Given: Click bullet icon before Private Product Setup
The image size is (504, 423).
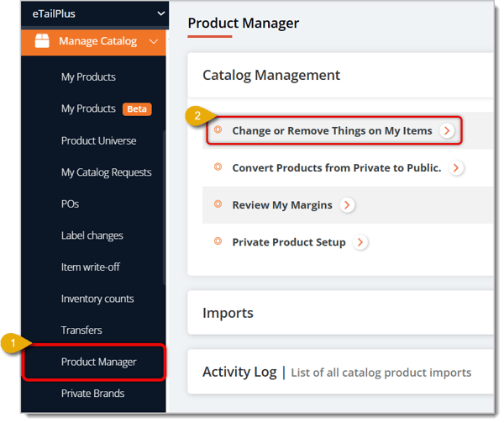Looking at the screenshot, I should (218, 241).
